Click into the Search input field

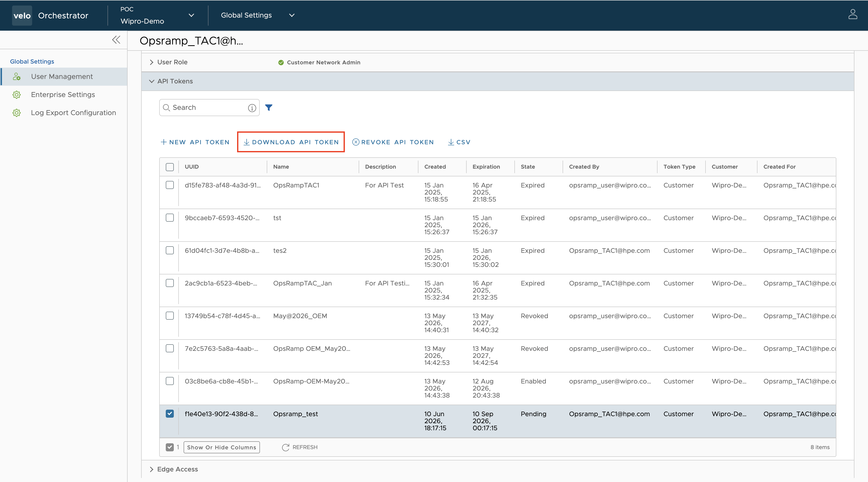(x=209, y=108)
